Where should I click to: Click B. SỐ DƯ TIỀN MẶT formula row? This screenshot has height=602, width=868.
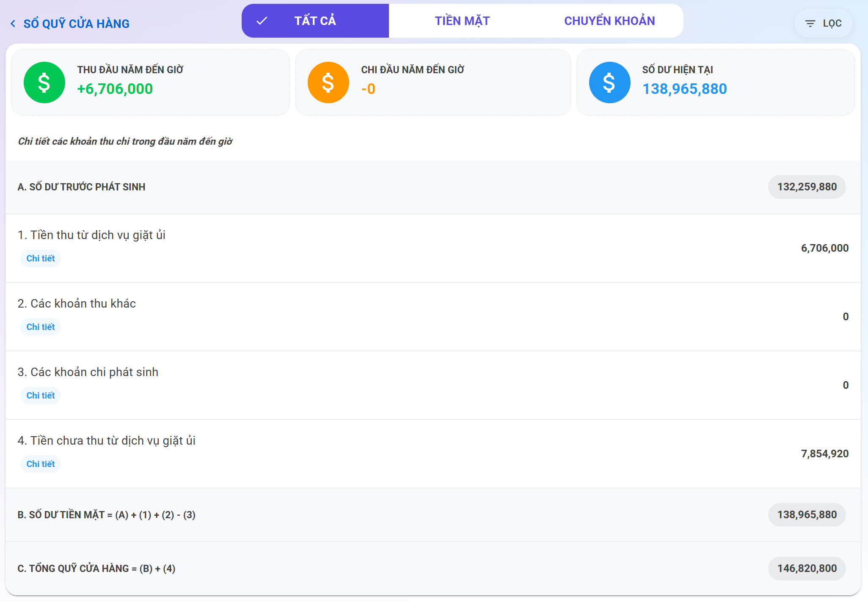(433, 515)
